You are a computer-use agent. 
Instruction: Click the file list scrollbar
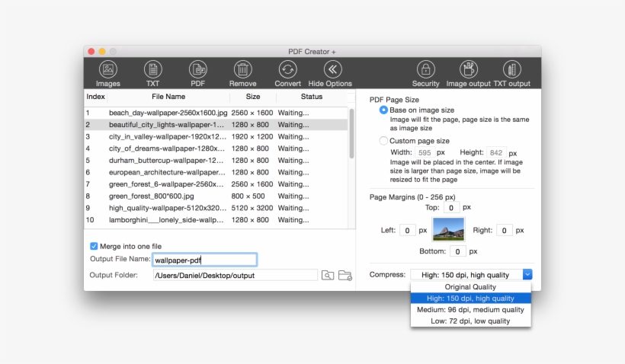351,133
